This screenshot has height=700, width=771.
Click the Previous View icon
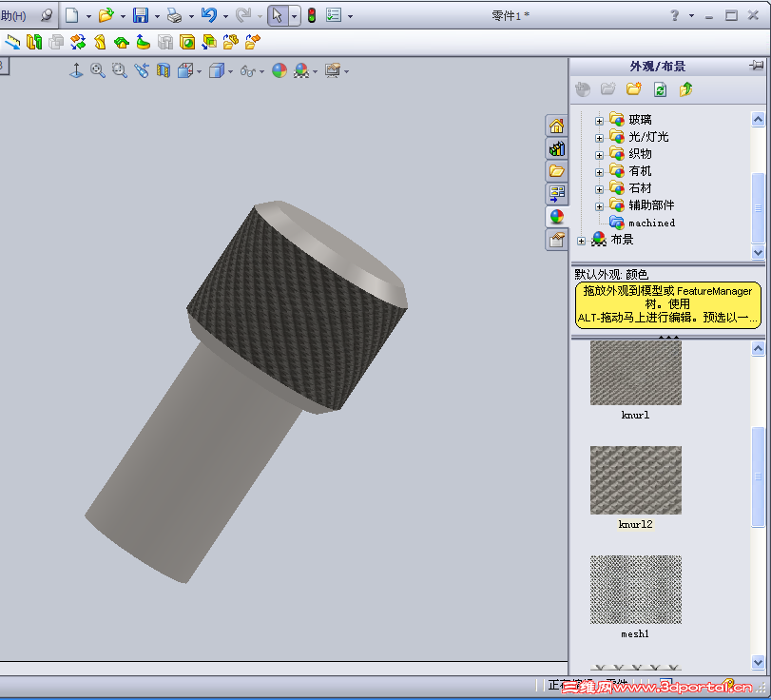[x=142, y=70]
